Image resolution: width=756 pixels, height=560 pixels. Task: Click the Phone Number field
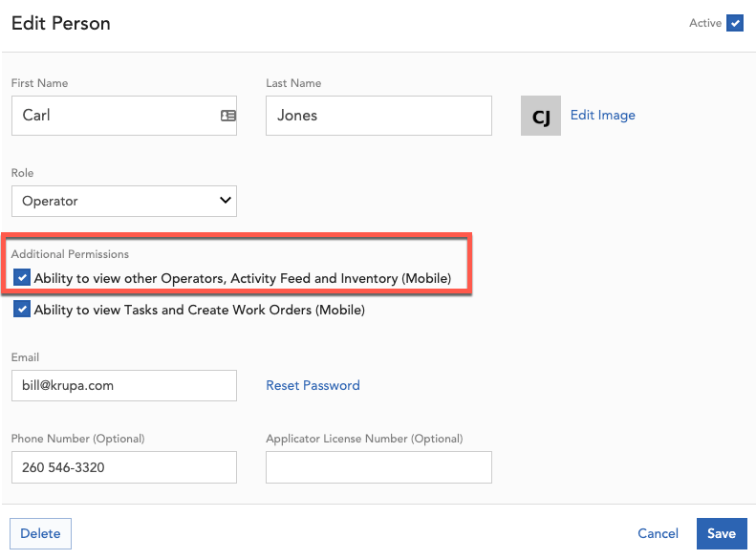coord(123,467)
